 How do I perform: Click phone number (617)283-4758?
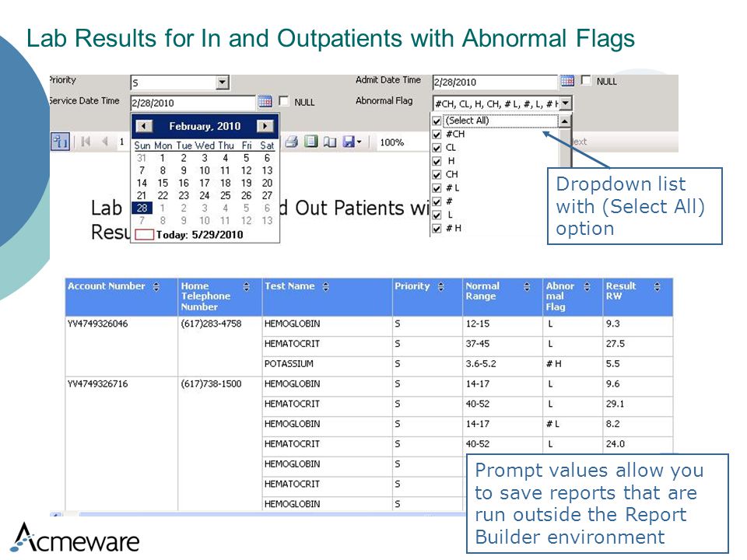click(x=211, y=324)
